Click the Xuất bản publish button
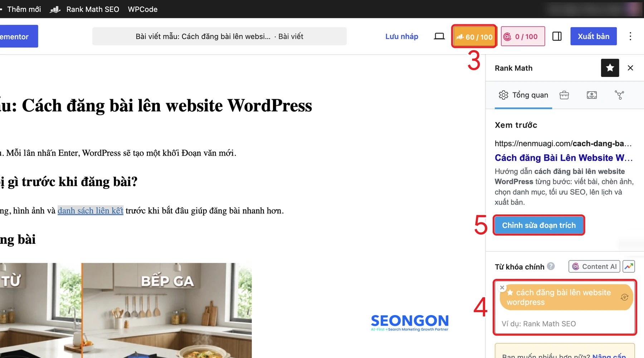The width and height of the screenshot is (644, 358). (594, 36)
